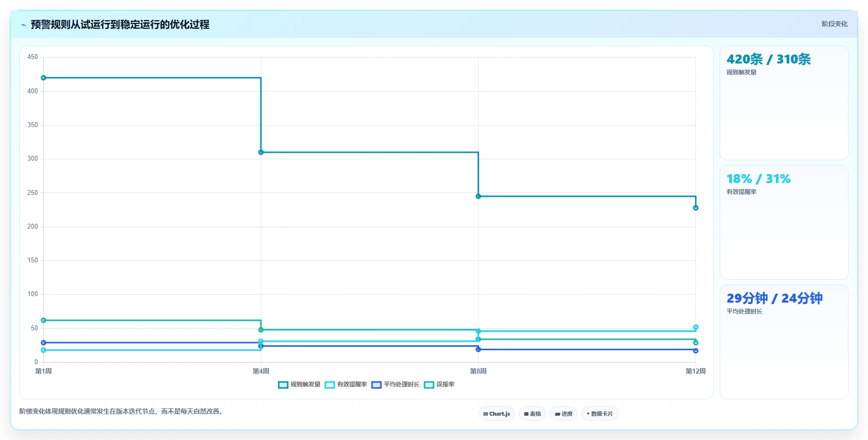Click the chart title 预警规则从试运行到稳定运行的优化过程
Image resolution: width=868 pixels, height=440 pixels.
(120, 24)
